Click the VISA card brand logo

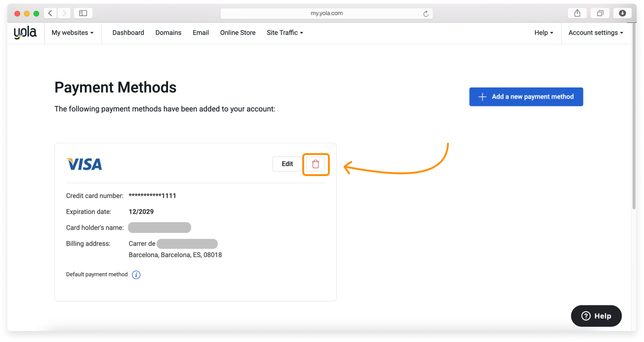point(84,164)
